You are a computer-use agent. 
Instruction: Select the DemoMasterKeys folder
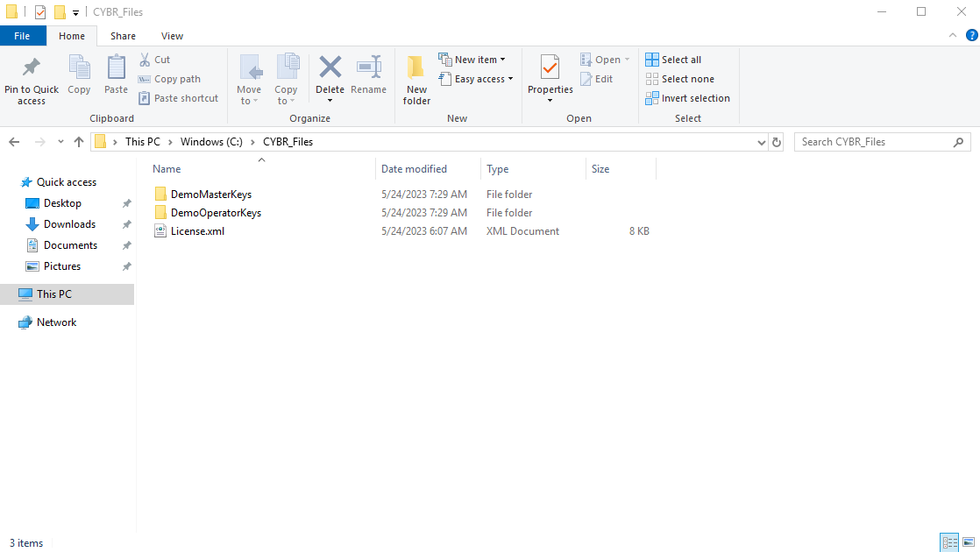tap(210, 195)
